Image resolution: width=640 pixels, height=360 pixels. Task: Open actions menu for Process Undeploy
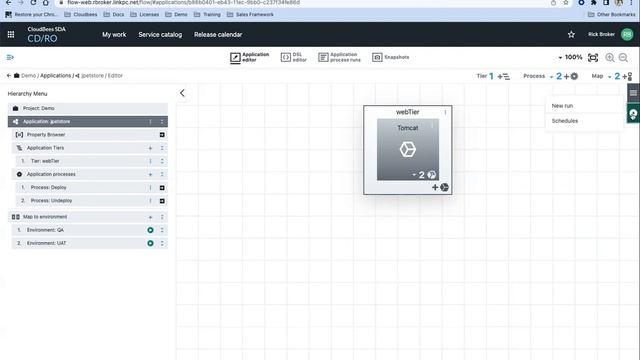click(x=150, y=201)
